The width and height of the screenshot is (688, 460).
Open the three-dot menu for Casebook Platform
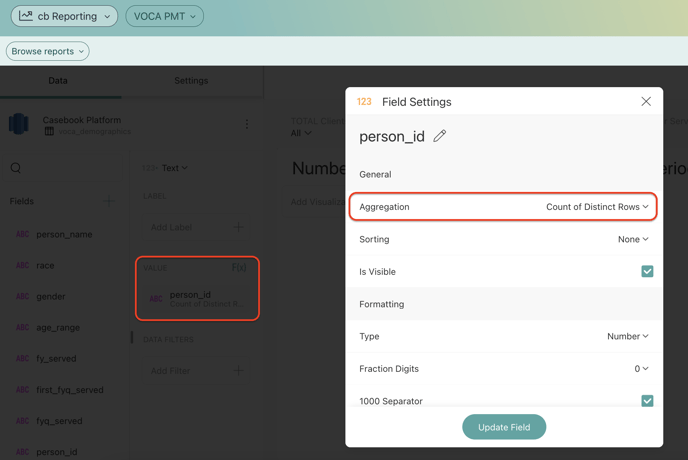[x=247, y=125]
